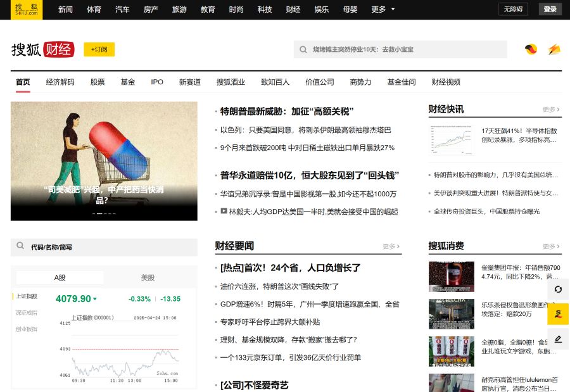Select 体育 from the top black menu bar
570x392 pixels.
[93, 9]
